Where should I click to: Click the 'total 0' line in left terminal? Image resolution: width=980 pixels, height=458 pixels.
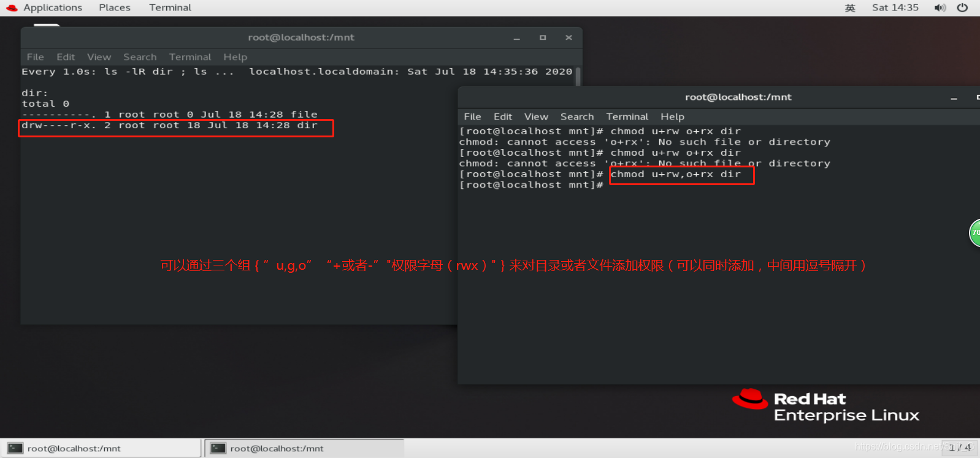click(x=45, y=104)
